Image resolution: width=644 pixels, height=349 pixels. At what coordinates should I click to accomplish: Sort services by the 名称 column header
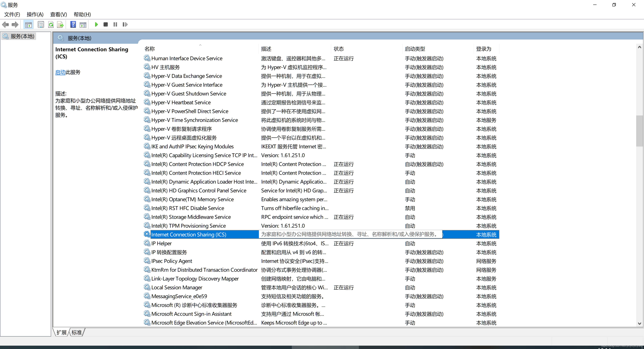(x=149, y=49)
